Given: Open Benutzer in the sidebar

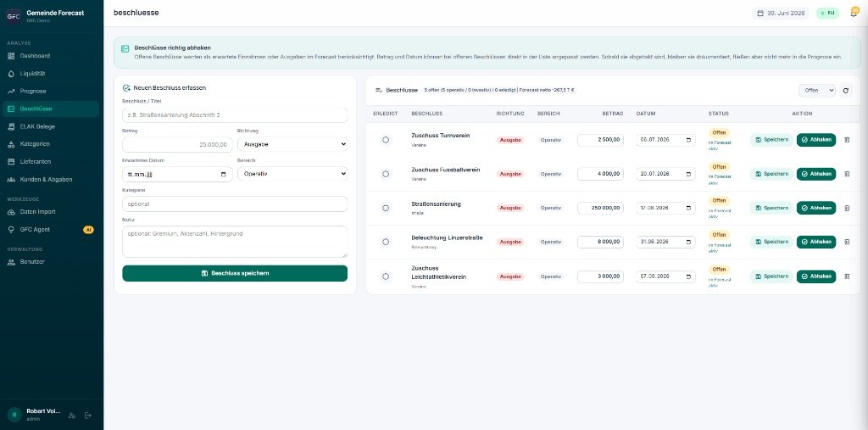Looking at the screenshot, I should 50,261.
